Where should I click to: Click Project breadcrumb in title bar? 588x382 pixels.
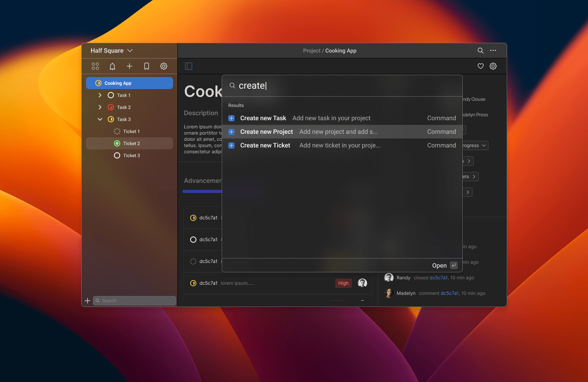(x=312, y=51)
